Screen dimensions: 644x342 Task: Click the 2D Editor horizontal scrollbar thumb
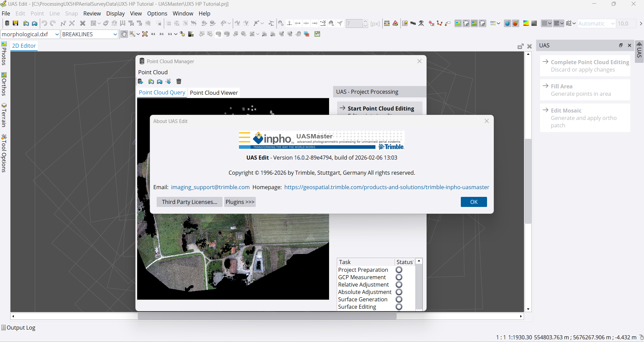tap(267, 316)
